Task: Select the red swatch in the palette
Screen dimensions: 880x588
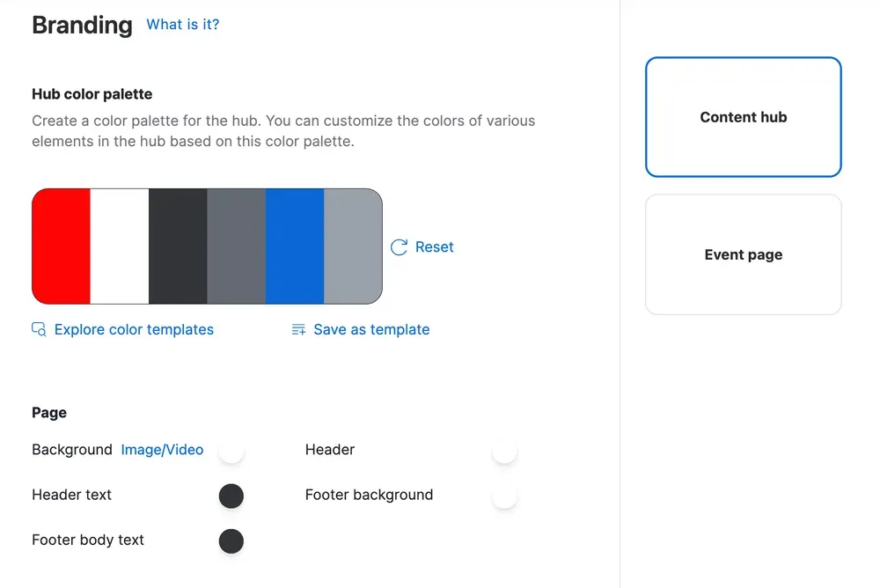Action: [x=60, y=246]
